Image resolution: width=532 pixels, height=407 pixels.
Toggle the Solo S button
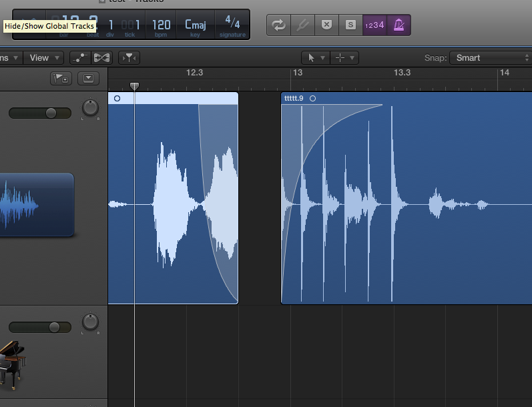350,25
